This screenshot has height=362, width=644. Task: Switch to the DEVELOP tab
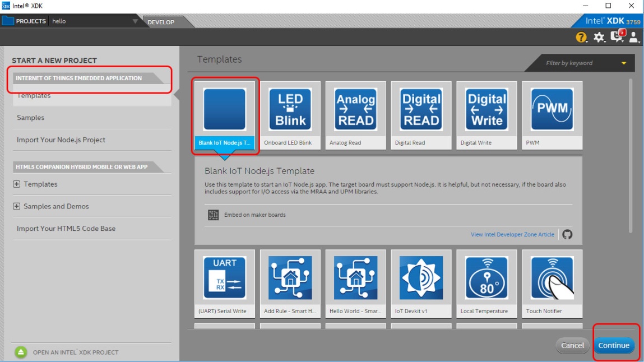(x=161, y=22)
